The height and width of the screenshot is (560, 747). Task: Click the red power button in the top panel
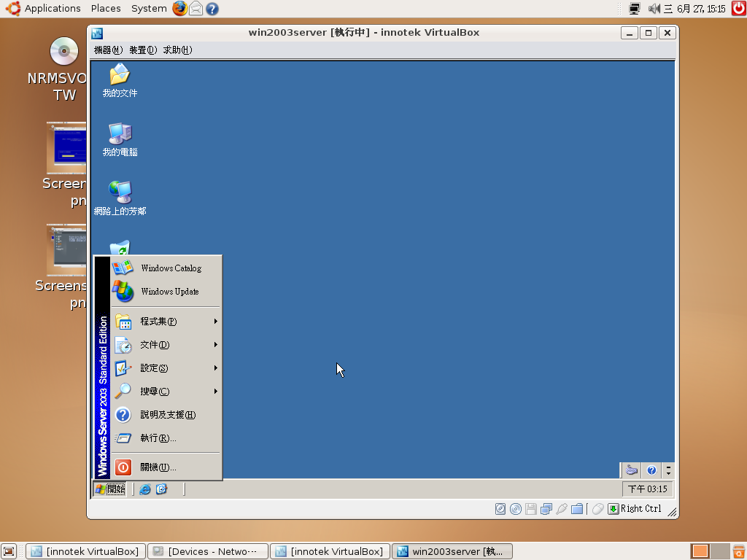click(x=739, y=9)
